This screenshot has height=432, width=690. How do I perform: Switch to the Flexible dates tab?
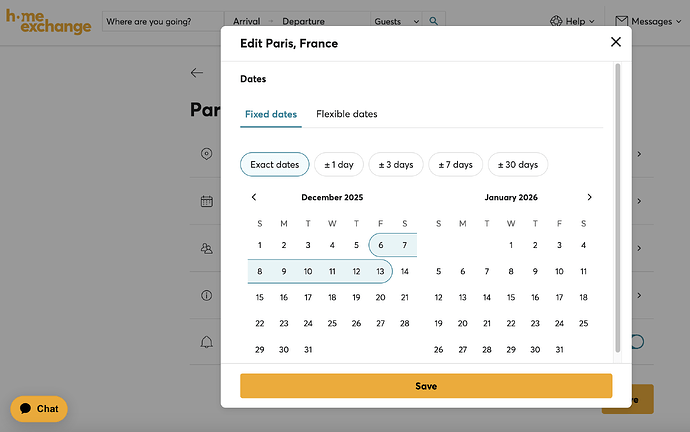tap(347, 114)
